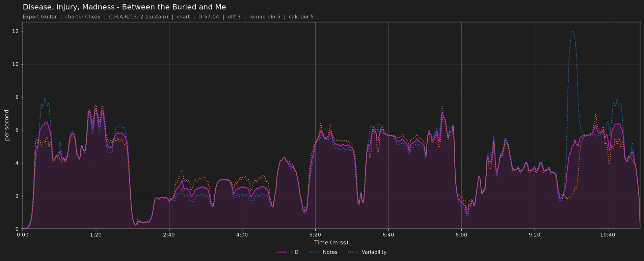Screen dimensions: 644x261
Task: Click the x-axis tick label "1:20"
Action: (x=96, y=235)
